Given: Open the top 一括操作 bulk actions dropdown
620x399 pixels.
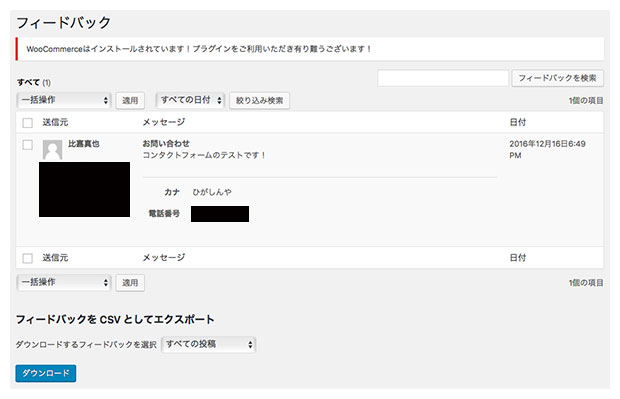Looking at the screenshot, I should pos(64,100).
